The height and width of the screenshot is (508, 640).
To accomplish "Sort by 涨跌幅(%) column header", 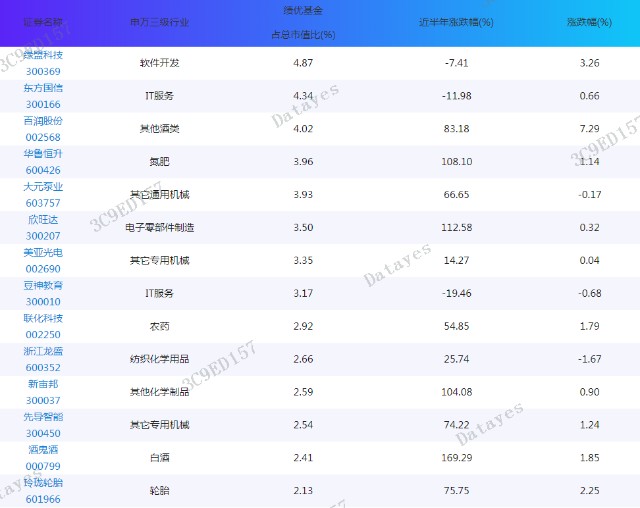I will 589,22.
